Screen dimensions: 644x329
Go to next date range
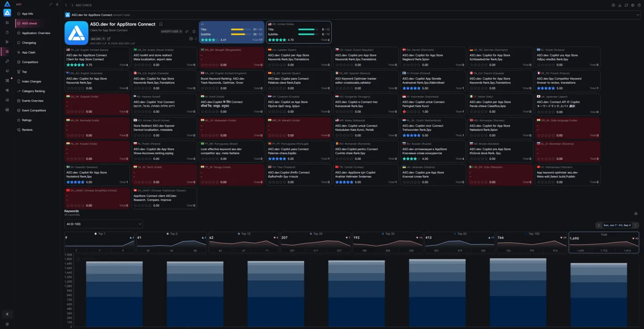tap(636, 225)
